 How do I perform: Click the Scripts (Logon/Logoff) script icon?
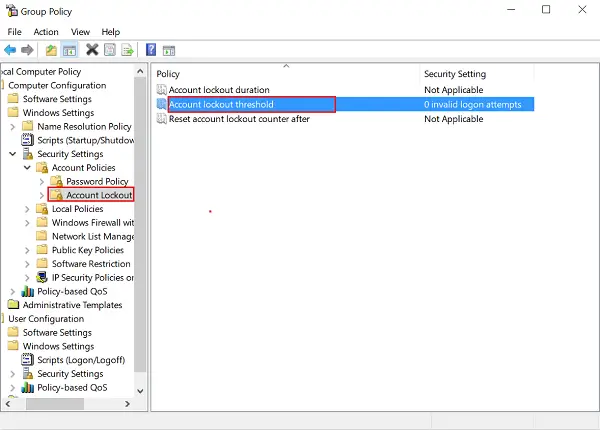pyautogui.click(x=27, y=360)
